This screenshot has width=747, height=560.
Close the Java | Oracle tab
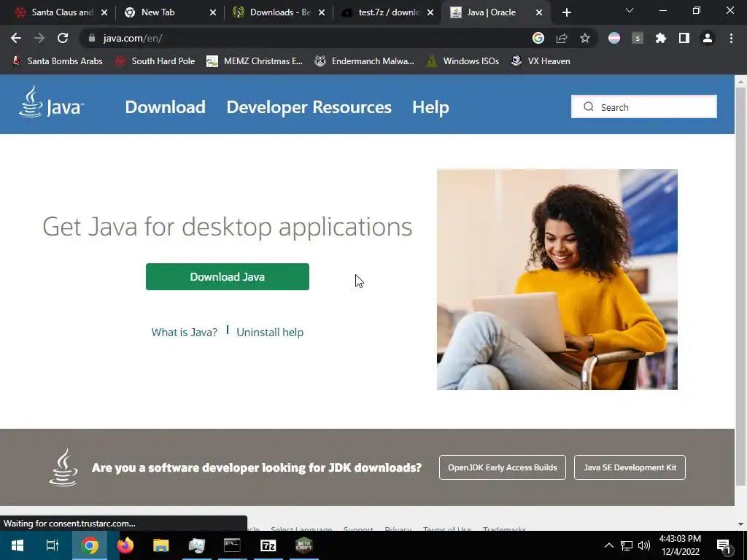(539, 12)
